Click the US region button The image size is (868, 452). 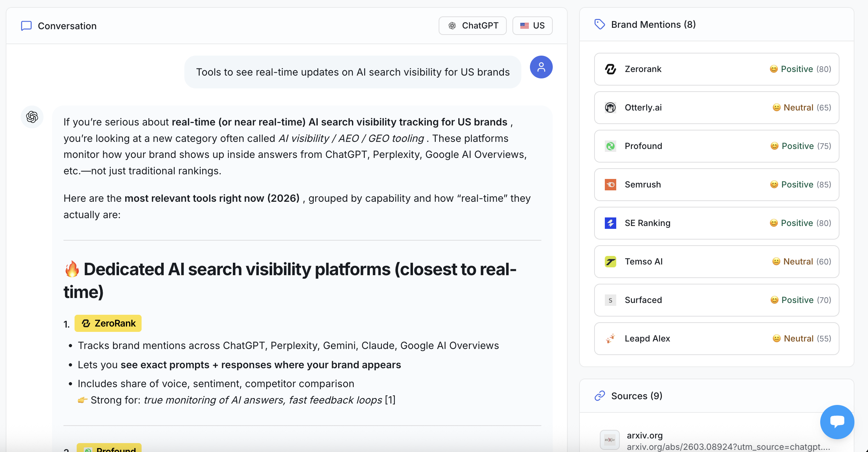tap(532, 26)
